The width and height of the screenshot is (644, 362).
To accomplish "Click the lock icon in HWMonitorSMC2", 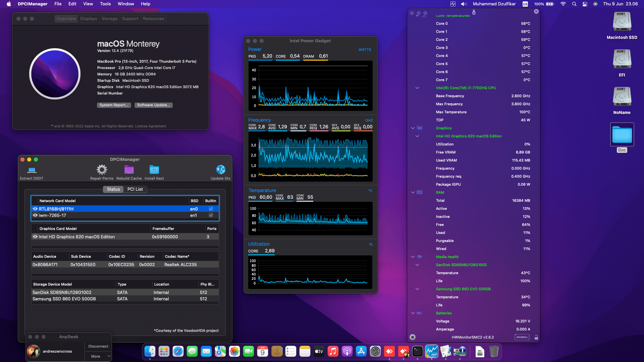I will (x=536, y=337).
